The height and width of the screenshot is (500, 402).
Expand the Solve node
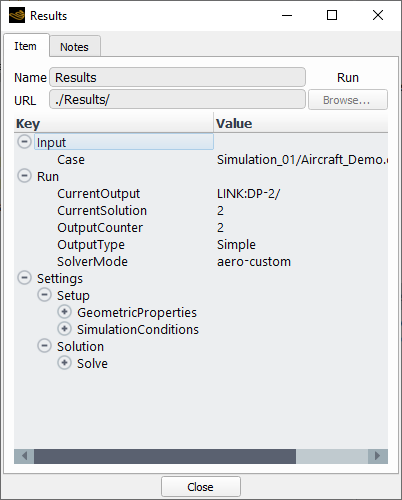click(x=64, y=363)
